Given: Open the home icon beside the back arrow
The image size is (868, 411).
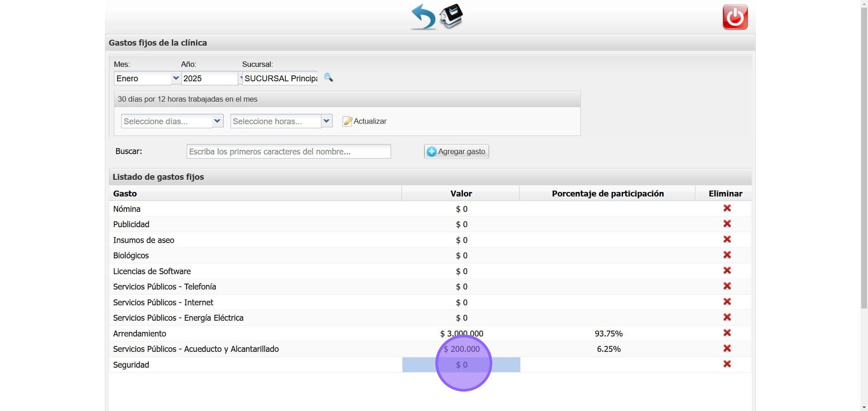Looking at the screenshot, I should click(451, 16).
